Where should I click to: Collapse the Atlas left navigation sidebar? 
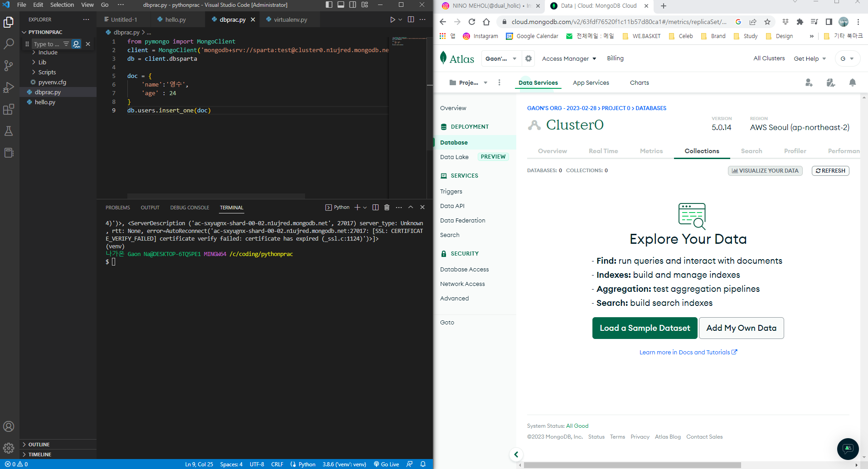[x=516, y=454]
